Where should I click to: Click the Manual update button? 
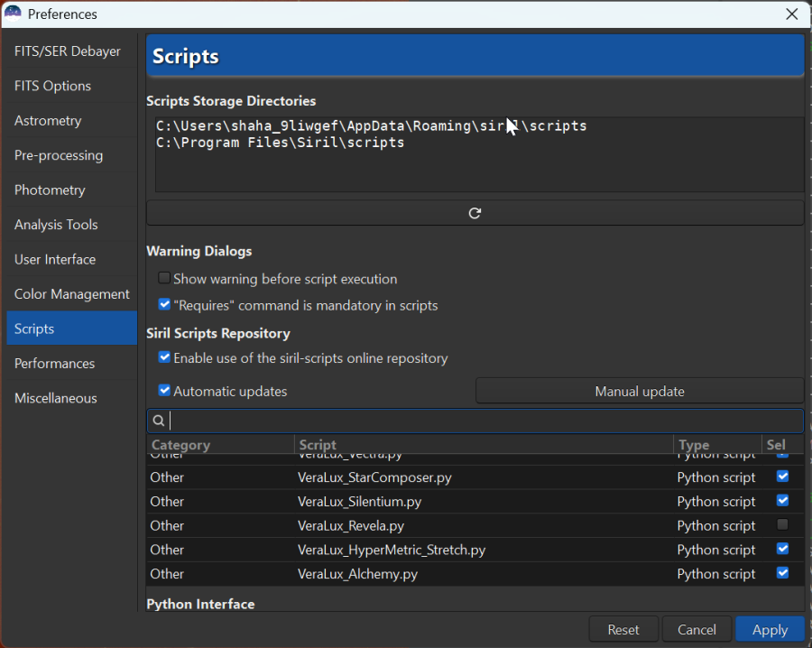(x=640, y=390)
